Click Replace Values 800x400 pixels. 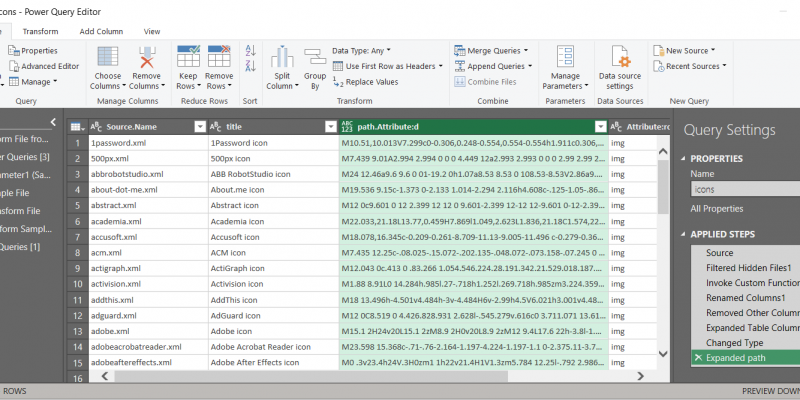click(365, 82)
